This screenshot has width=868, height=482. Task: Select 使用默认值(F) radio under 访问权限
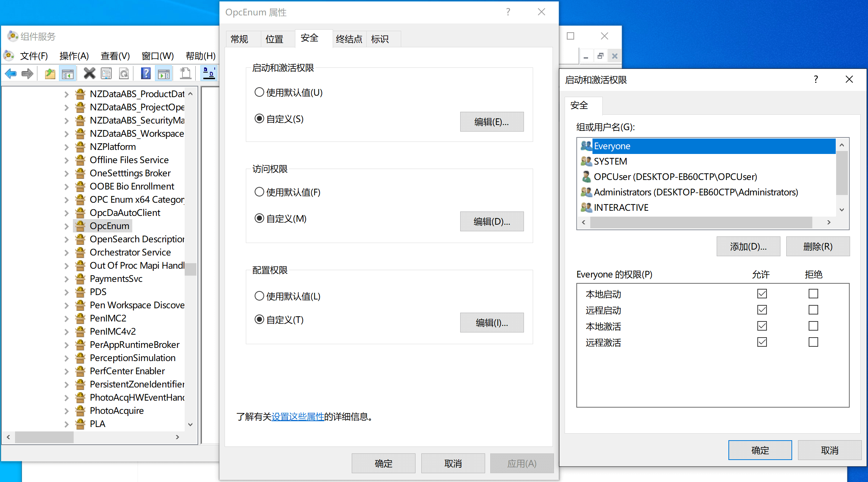[x=259, y=192]
